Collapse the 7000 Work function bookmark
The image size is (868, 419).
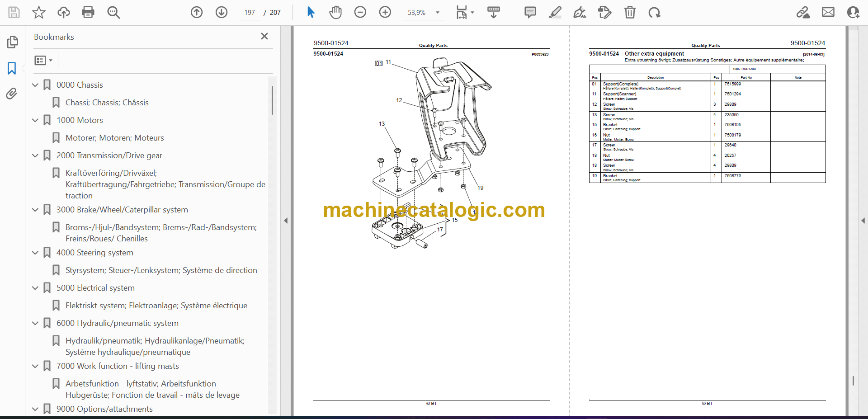click(35, 366)
